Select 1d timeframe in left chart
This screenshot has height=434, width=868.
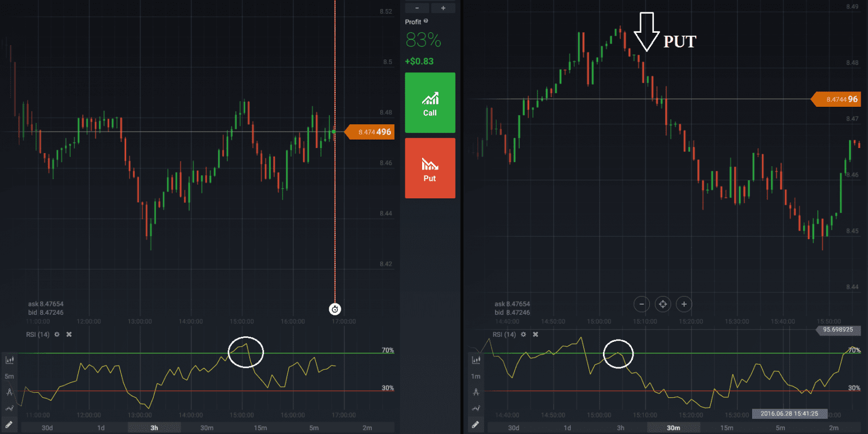pos(101,428)
